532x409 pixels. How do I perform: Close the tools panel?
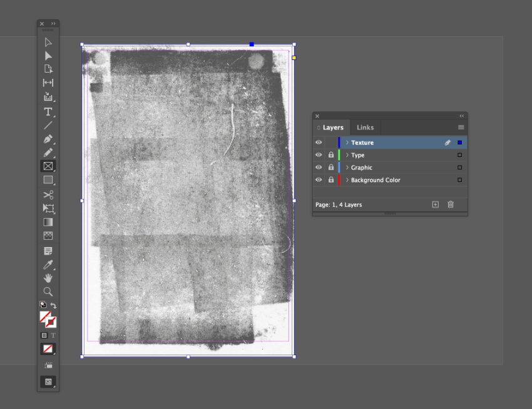pos(42,24)
